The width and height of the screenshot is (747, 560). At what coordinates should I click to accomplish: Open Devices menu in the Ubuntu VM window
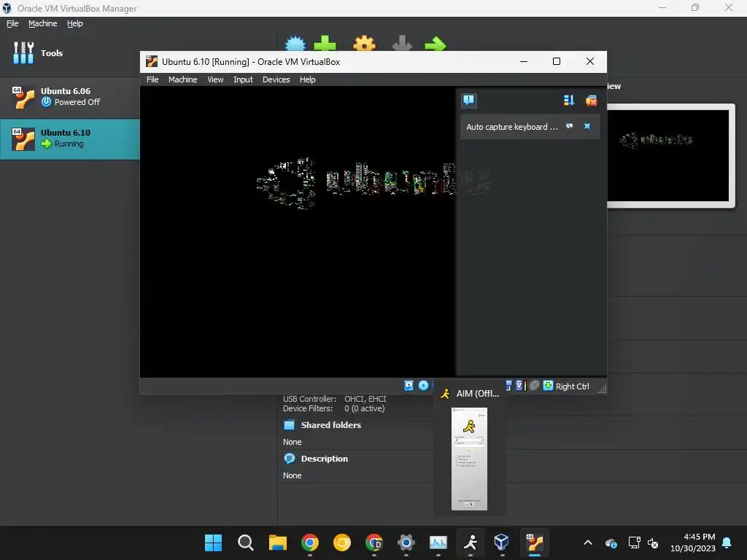276,79
